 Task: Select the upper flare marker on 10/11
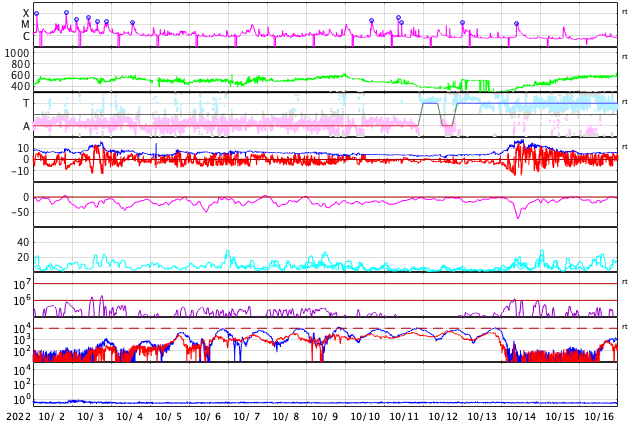(x=398, y=17)
